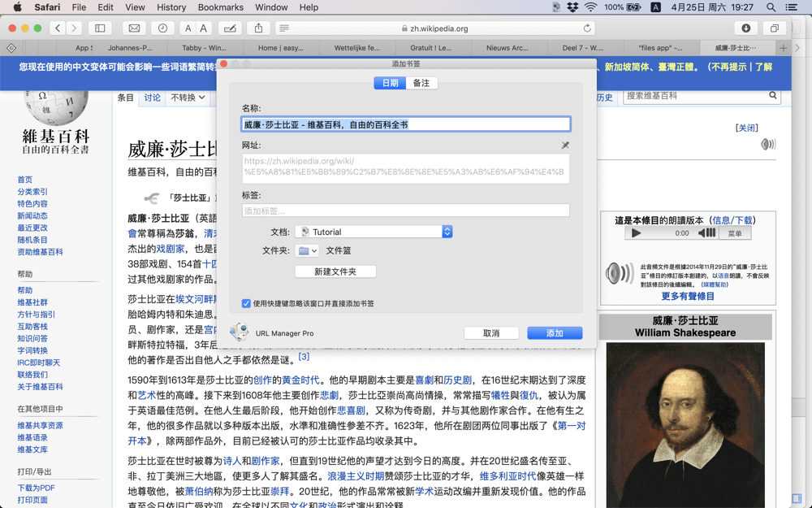Screen dimensions: 812x508
Task: Switch to the Nieuws Arc... tab
Action: [x=508, y=48]
